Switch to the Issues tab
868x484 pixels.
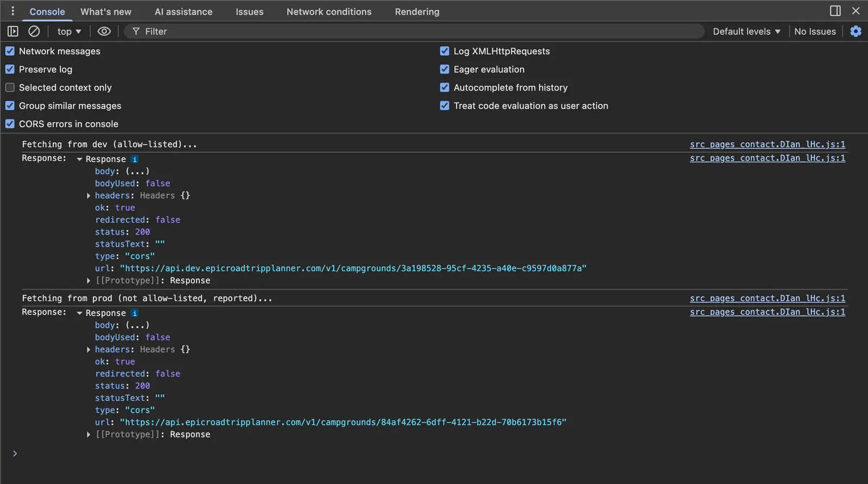(x=250, y=11)
